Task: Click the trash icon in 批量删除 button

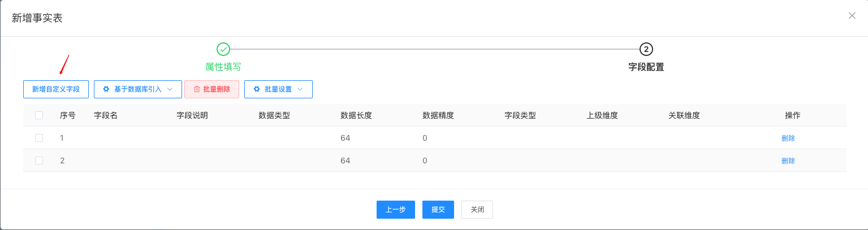Action: (197, 89)
